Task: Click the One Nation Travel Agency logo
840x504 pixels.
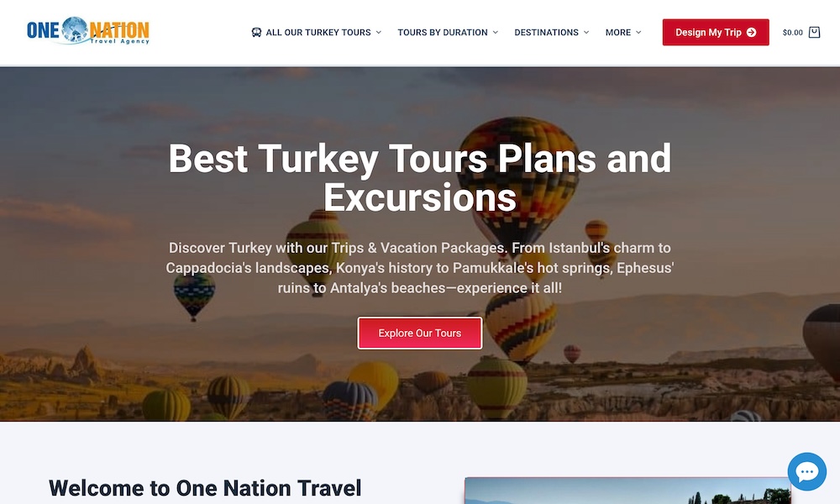Action: [88, 30]
